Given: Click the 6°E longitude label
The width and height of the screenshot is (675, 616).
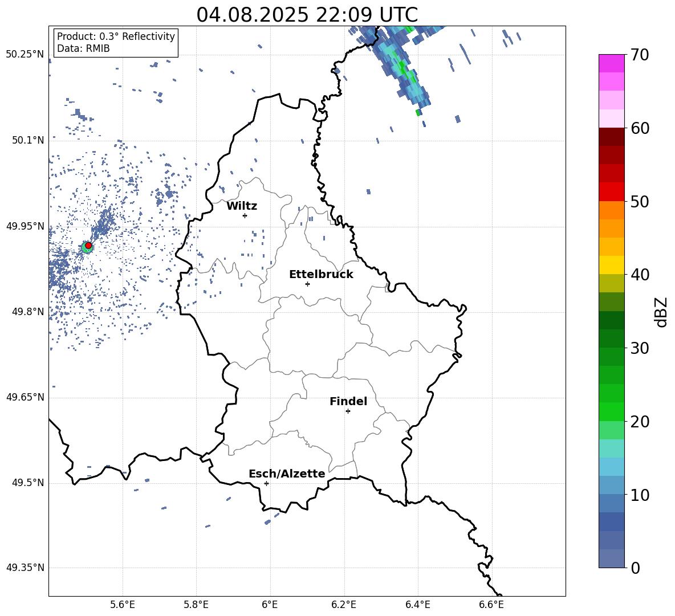Looking at the screenshot, I should [270, 605].
